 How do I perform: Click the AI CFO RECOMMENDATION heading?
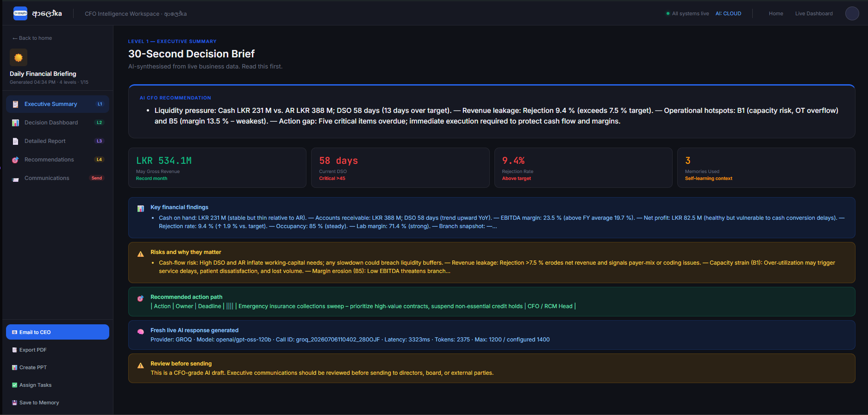point(175,98)
